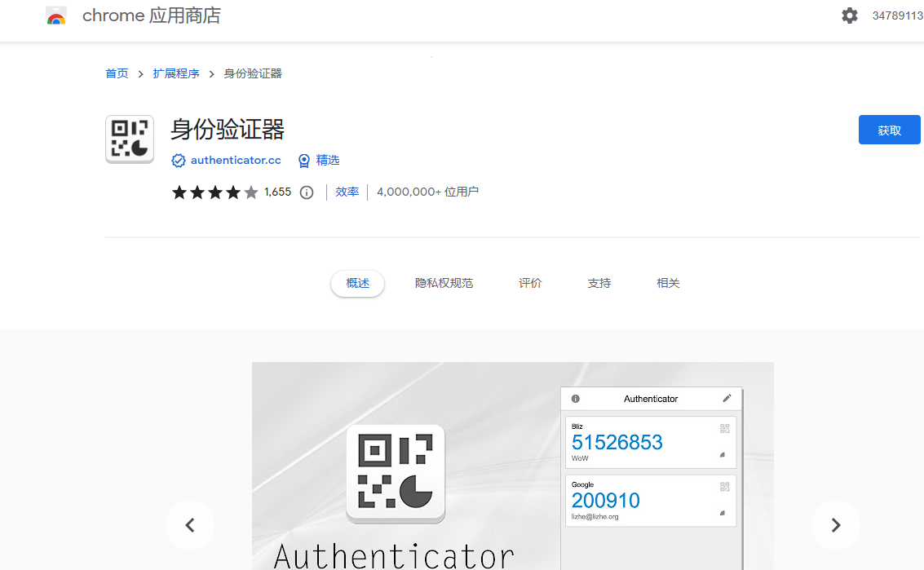924x570 pixels.
Task: Click the code 51526853 in preview
Action: pos(617,442)
